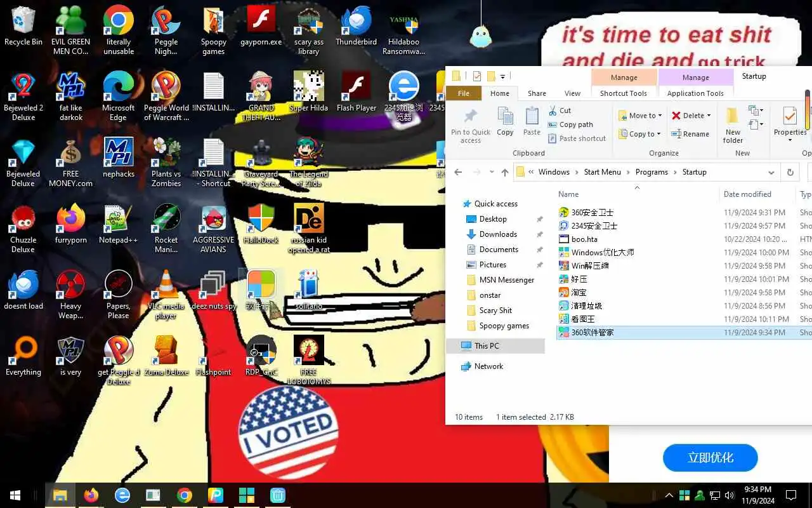The height and width of the screenshot is (508, 812).
Task: Select 淘宝 shortcut in file list
Action: [x=579, y=293]
